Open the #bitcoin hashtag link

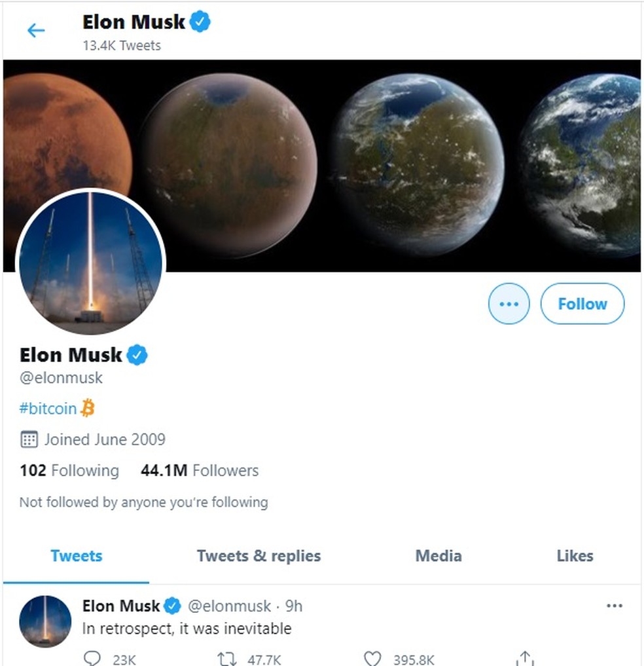pos(47,407)
